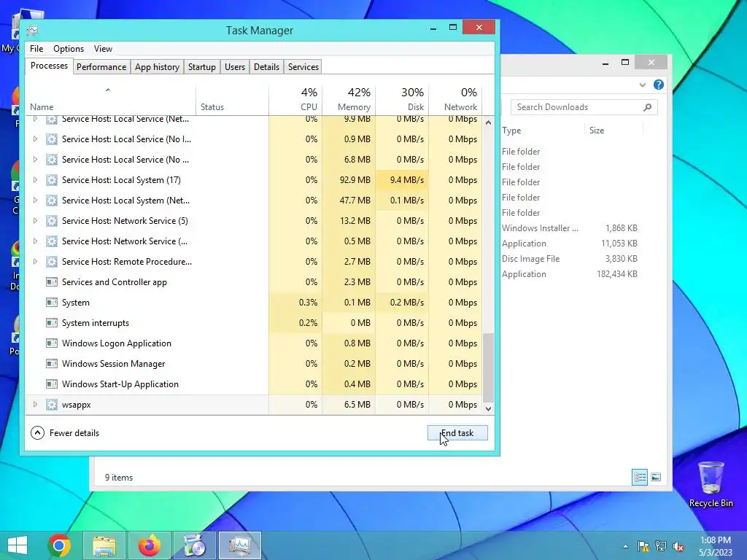747x560 pixels.
Task: Switch Downloads window to large icons view
Action: (656, 477)
